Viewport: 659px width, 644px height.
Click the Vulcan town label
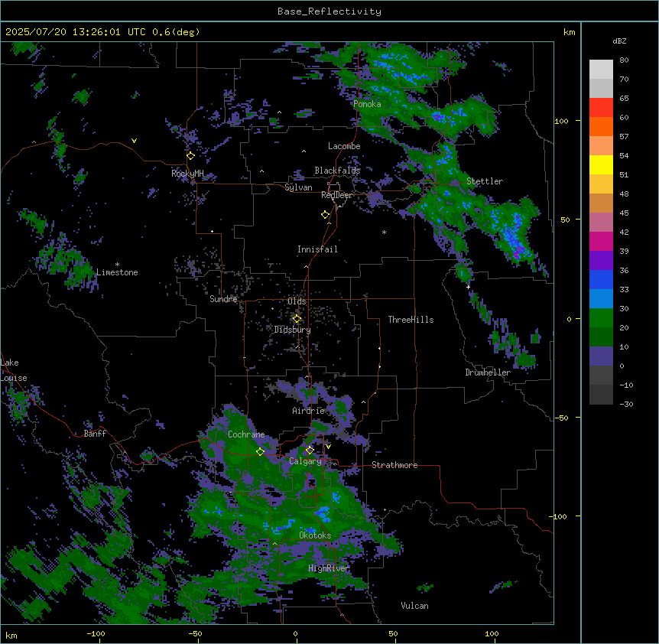pyautogui.click(x=415, y=606)
